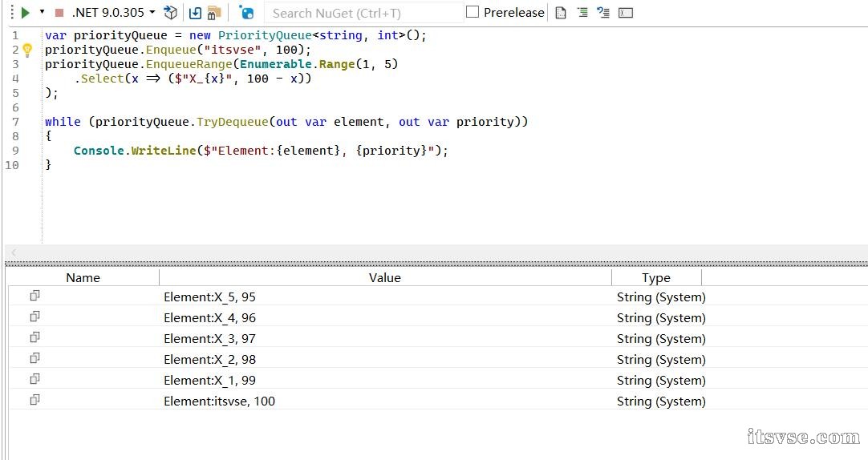868x460 pixels.
Task: Click the Type column header
Action: (x=655, y=278)
